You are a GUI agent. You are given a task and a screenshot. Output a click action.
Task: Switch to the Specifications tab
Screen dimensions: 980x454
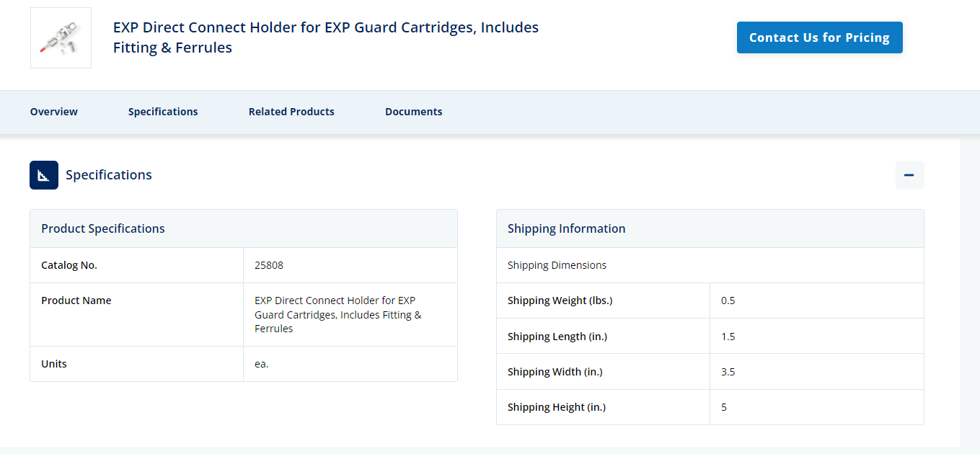[x=163, y=112]
